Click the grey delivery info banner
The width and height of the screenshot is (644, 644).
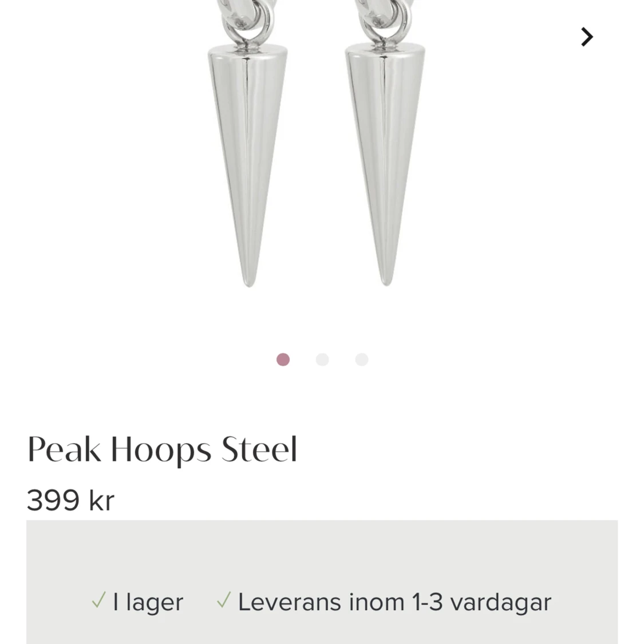pos(322,582)
